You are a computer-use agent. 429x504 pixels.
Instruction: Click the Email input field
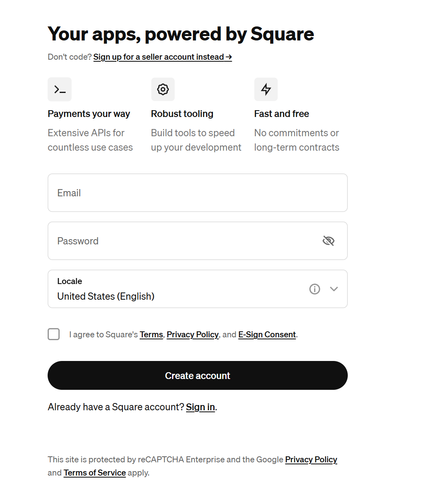click(x=198, y=193)
